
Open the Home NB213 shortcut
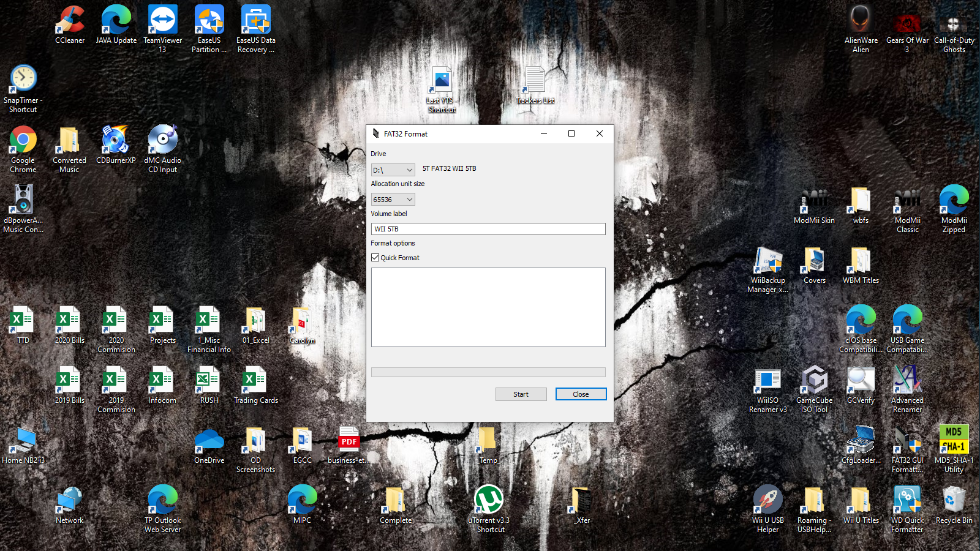[23, 440]
